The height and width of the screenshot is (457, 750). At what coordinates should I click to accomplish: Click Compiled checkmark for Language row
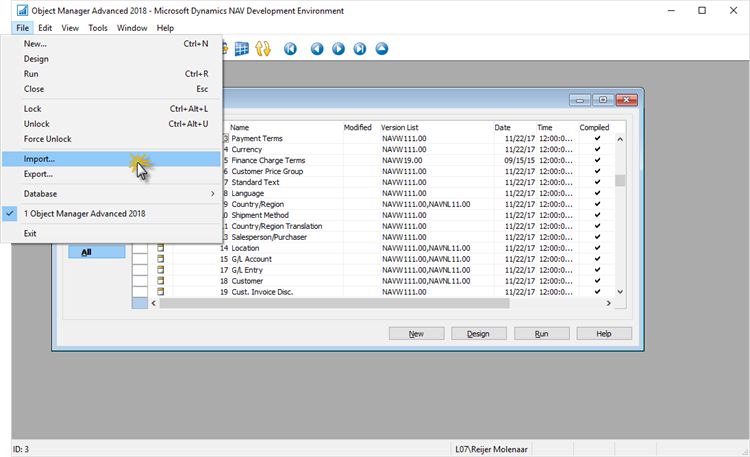[597, 193]
